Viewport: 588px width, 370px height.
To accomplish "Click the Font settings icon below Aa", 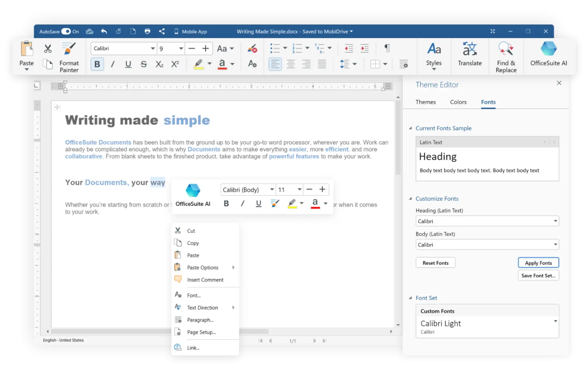I will tap(252, 64).
